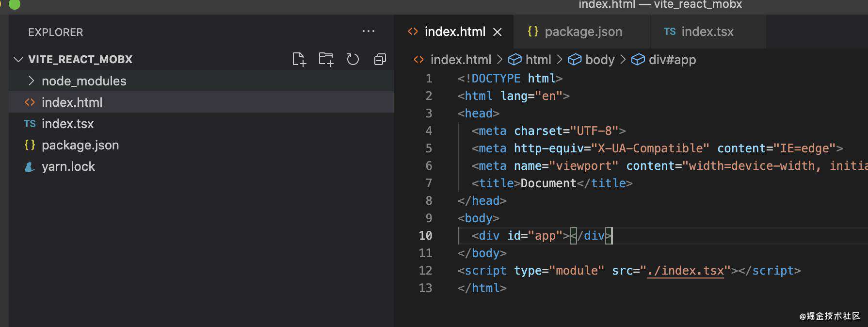Click the EXPLORER panel title
The width and height of the screenshot is (868, 327).
55,32
